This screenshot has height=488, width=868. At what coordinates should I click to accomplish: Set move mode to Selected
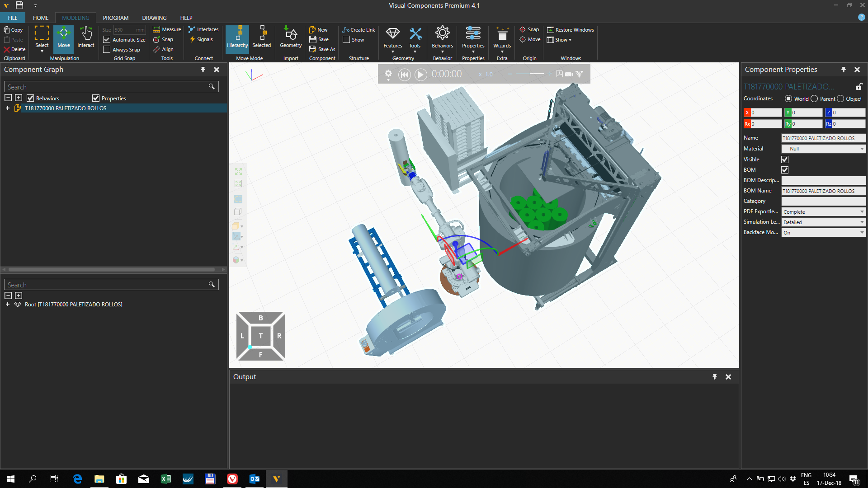pos(262,38)
